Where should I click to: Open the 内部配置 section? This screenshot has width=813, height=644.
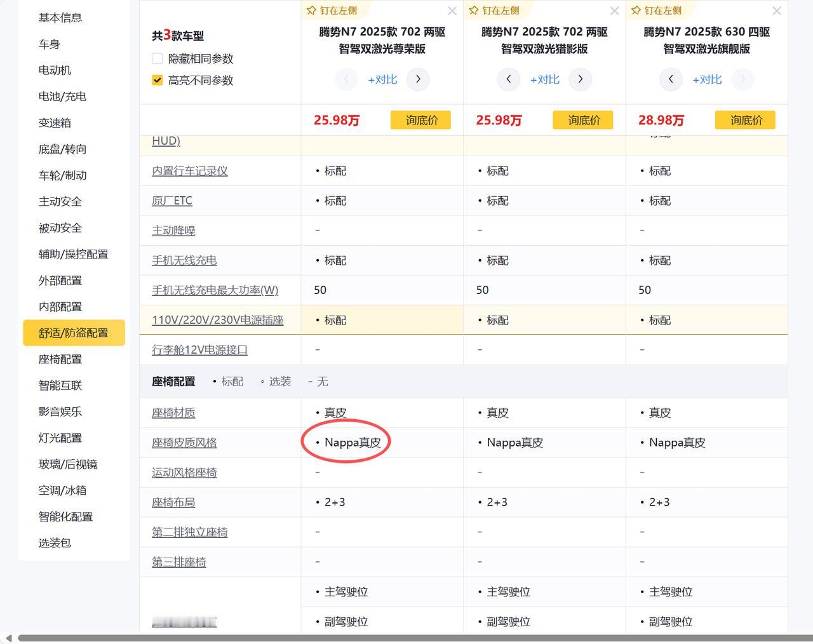click(60, 306)
